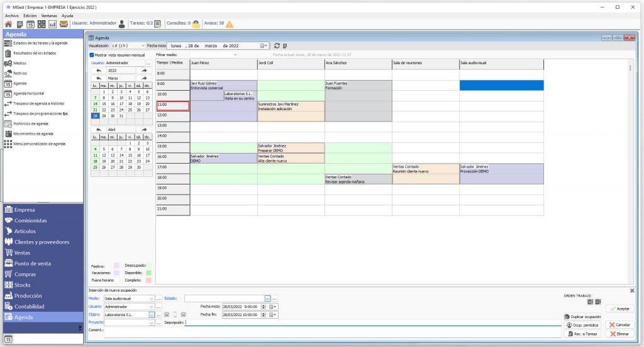Toggle Mostrar vista resumen mensual checkbox
This screenshot has width=644, height=347.
coord(92,55)
